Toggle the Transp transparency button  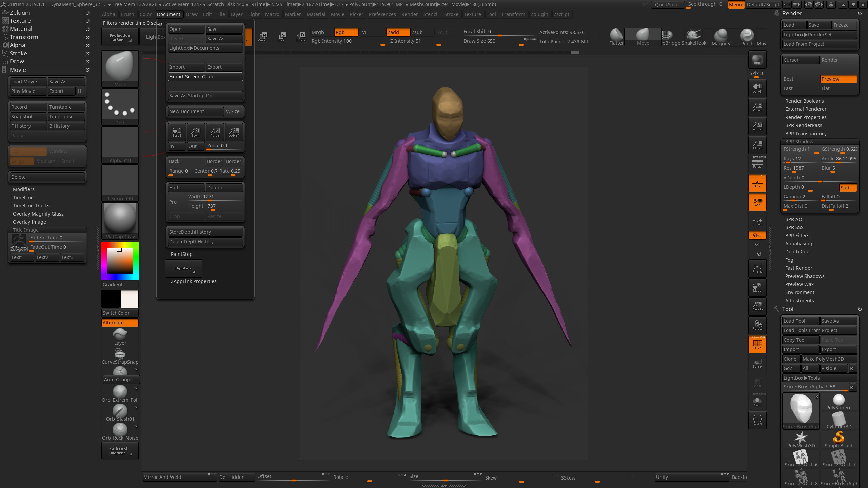757,363
